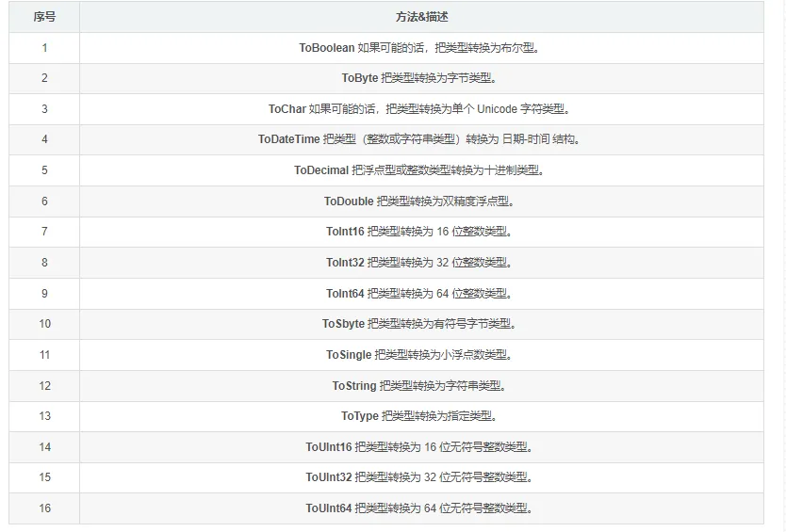Click row number 11 cell

click(x=44, y=355)
